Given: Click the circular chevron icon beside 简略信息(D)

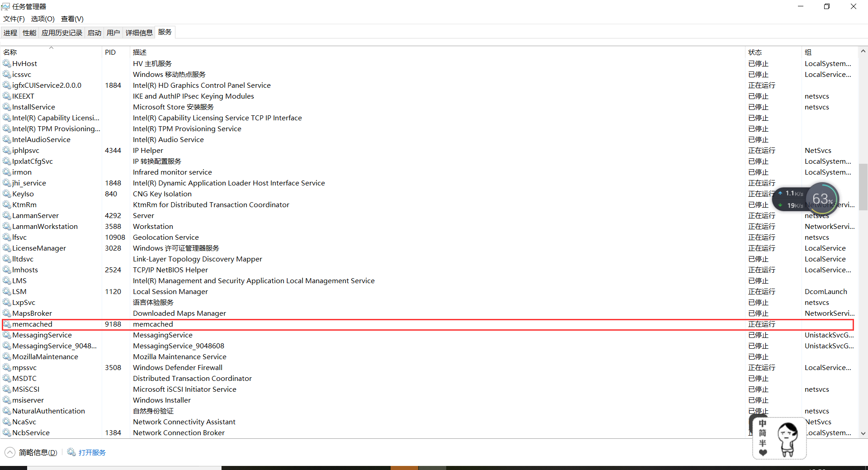Looking at the screenshot, I should point(9,452).
